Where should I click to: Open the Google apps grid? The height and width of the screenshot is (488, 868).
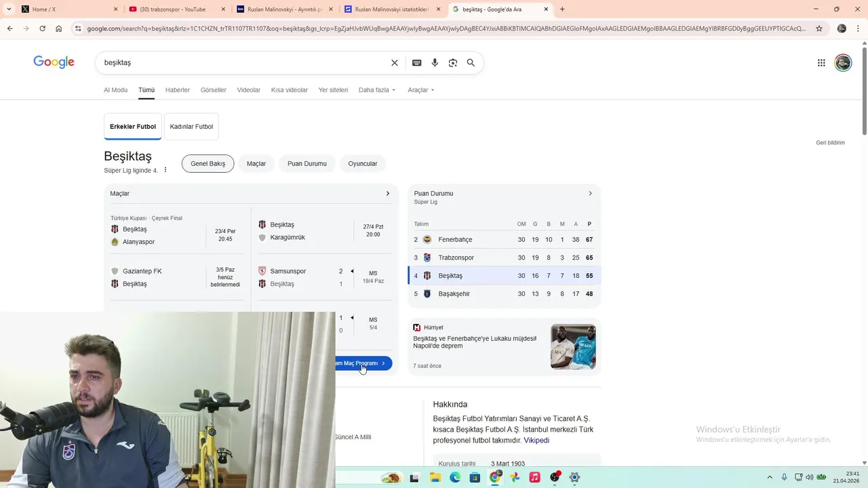821,62
